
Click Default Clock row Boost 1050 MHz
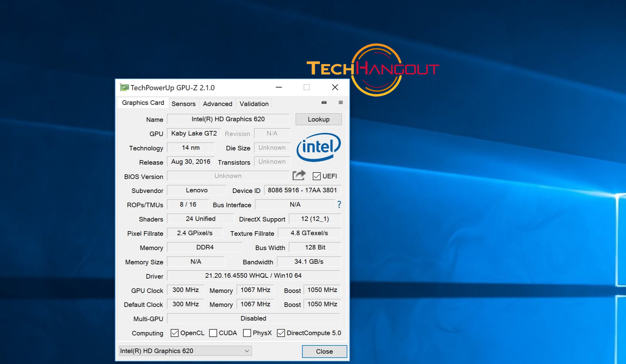pyautogui.click(x=322, y=304)
